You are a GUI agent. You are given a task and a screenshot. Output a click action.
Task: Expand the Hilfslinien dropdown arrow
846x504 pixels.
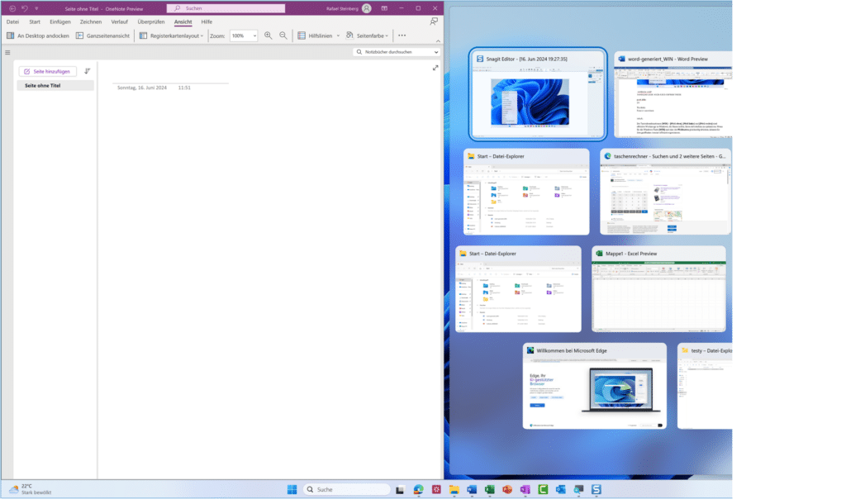pyautogui.click(x=338, y=36)
